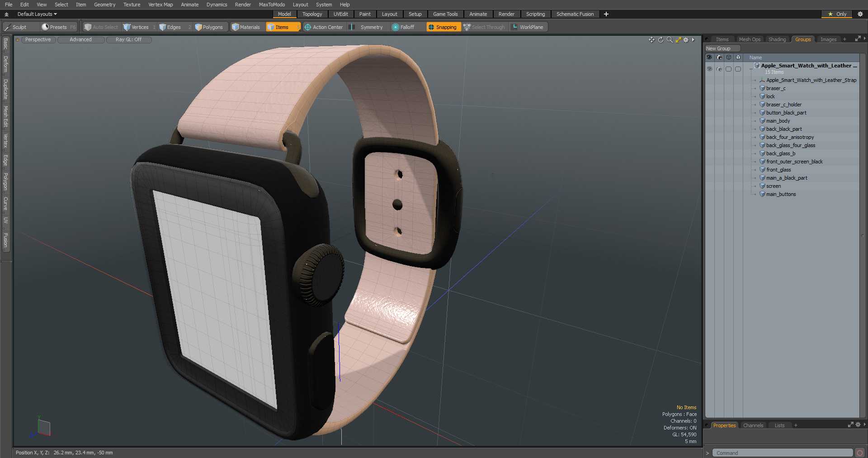Open the Mesh Edit side toolbox tab

5,116
